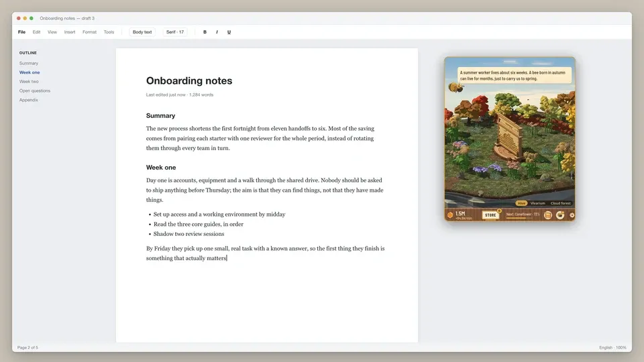Click bullet 'Set up access and a working environment'
644x362 pixels.
pos(219,215)
